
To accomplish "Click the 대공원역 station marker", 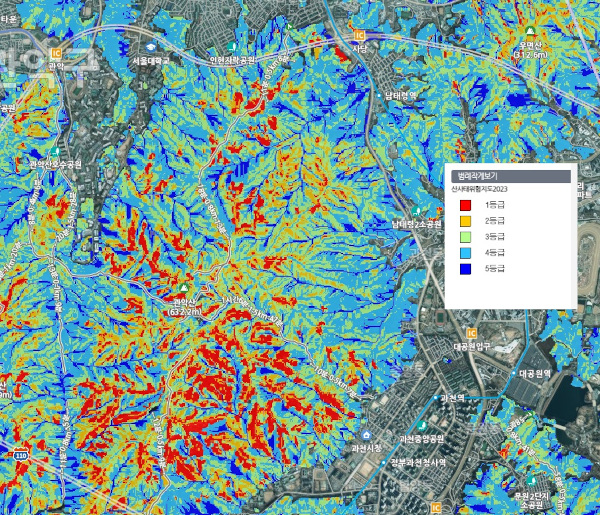I will click(x=514, y=373).
